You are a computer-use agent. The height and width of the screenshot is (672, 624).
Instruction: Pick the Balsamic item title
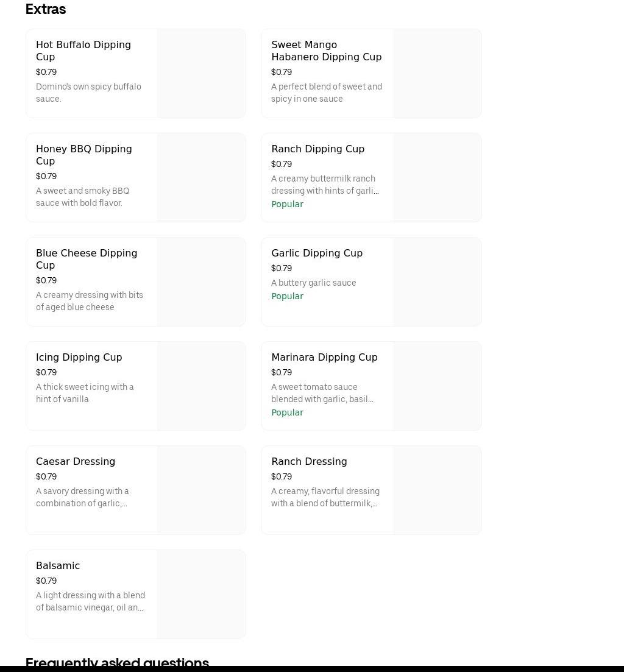(58, 566)
